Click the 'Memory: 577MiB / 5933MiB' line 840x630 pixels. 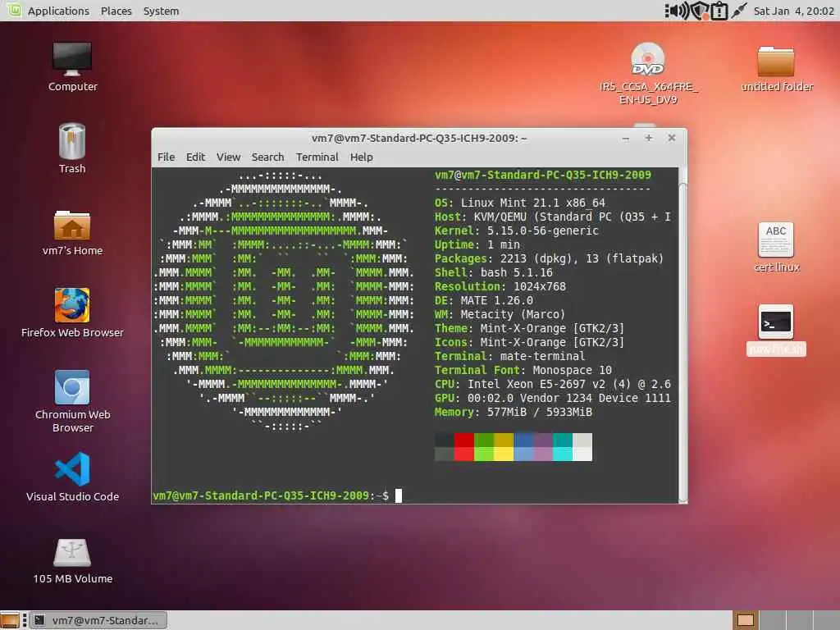[x=514, y=412]
